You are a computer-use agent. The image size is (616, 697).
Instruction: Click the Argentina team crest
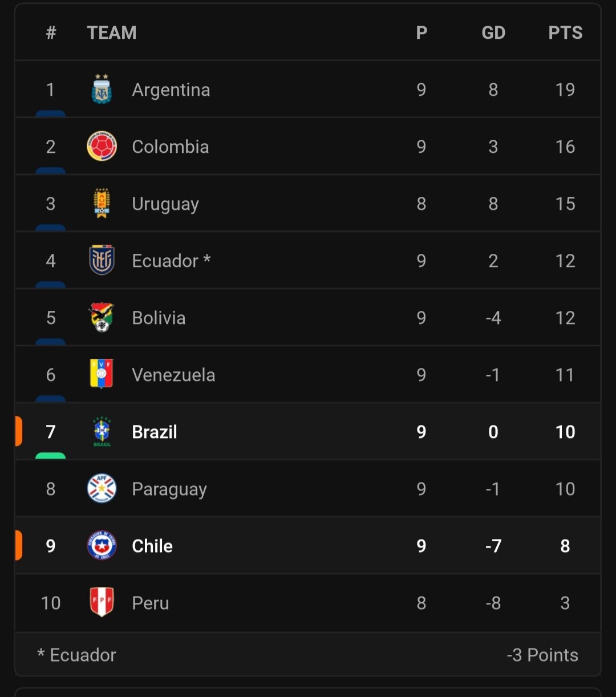(102, 90)
